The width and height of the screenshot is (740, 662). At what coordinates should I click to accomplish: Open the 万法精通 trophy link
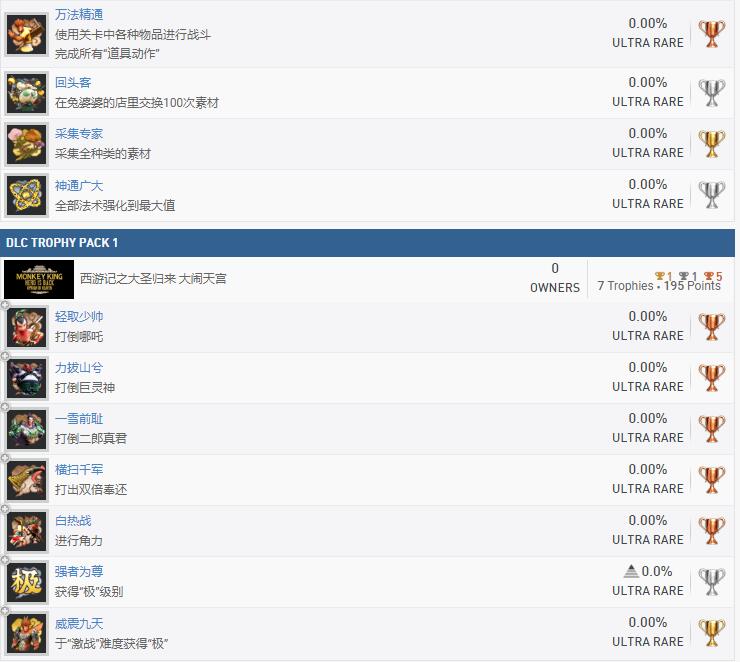79,14
